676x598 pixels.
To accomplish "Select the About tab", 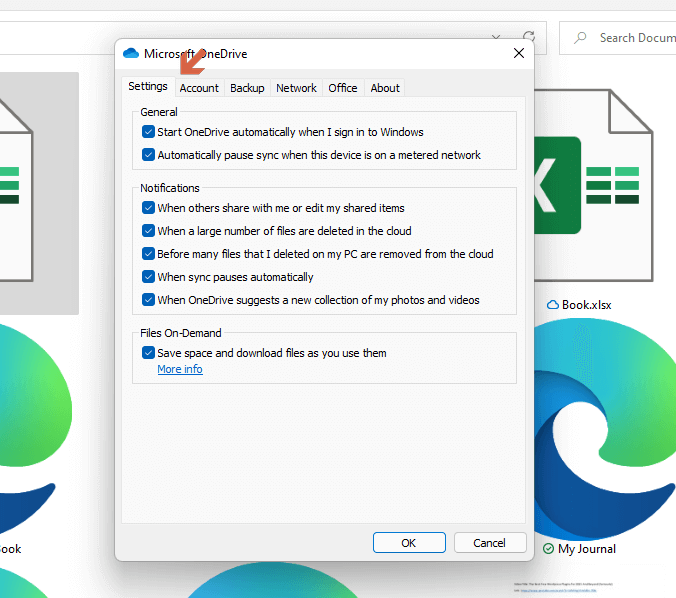I will [385, 88].
